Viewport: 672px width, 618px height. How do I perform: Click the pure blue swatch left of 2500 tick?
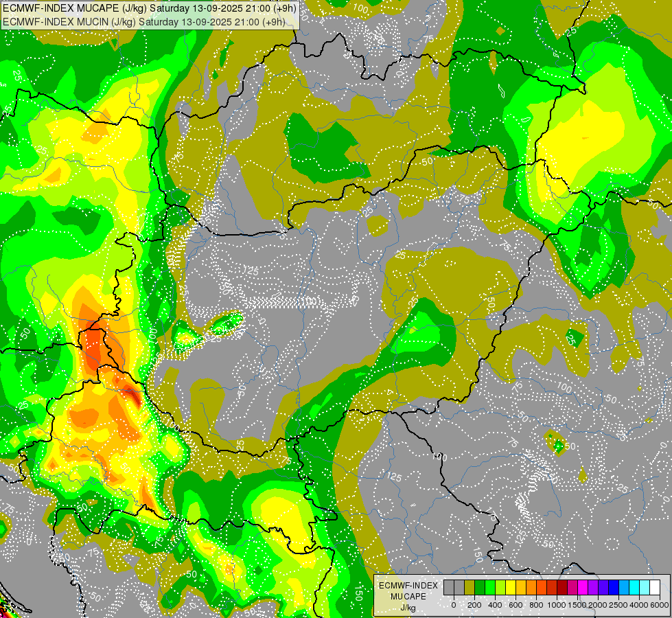point(614,587)
